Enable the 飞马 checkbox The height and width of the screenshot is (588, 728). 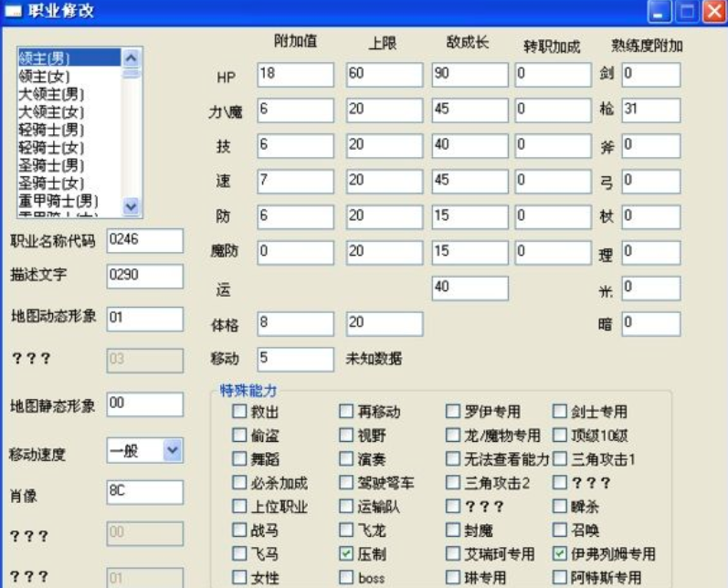239,553
